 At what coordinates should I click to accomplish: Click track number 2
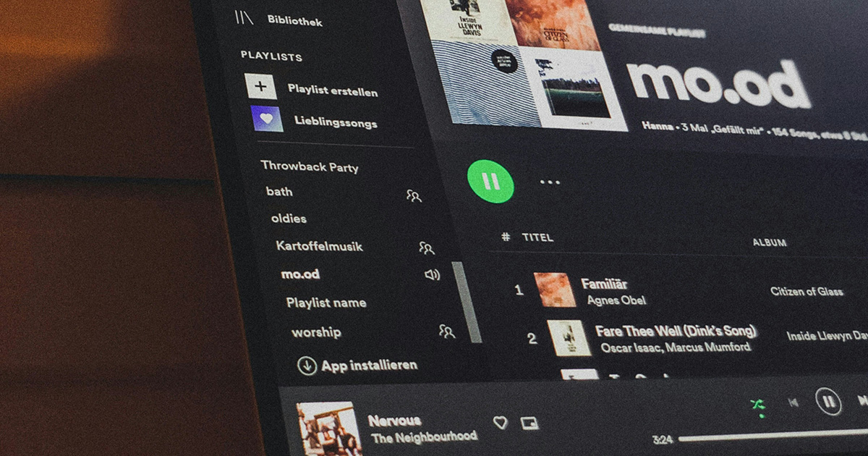532,338
